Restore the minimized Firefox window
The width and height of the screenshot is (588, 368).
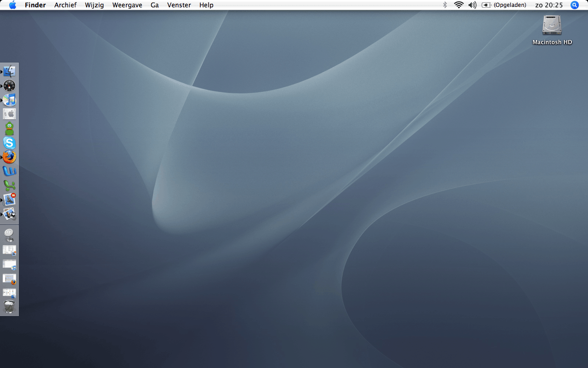10,278
